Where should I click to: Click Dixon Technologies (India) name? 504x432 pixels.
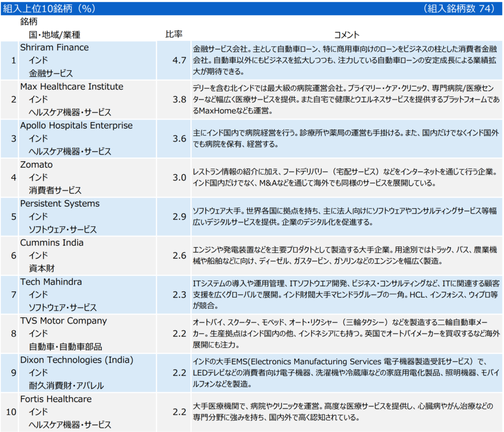click(76, 360)
